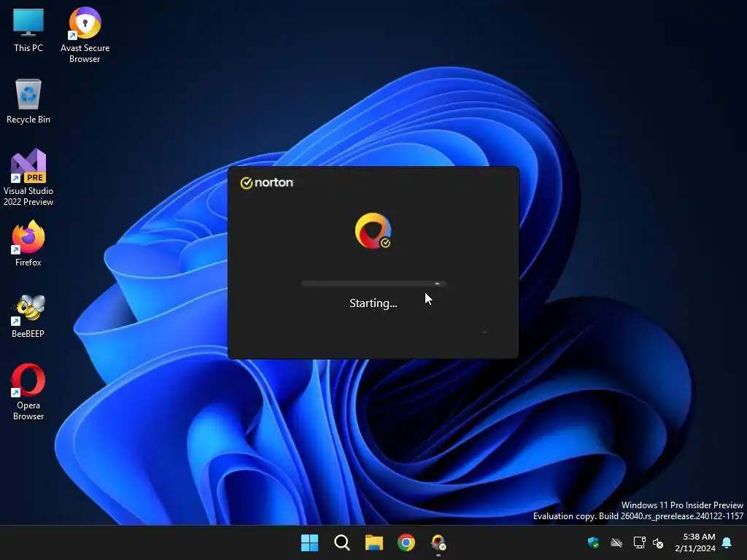
Task: Open the Windows Start menu
Action: (x=309, y=542)
